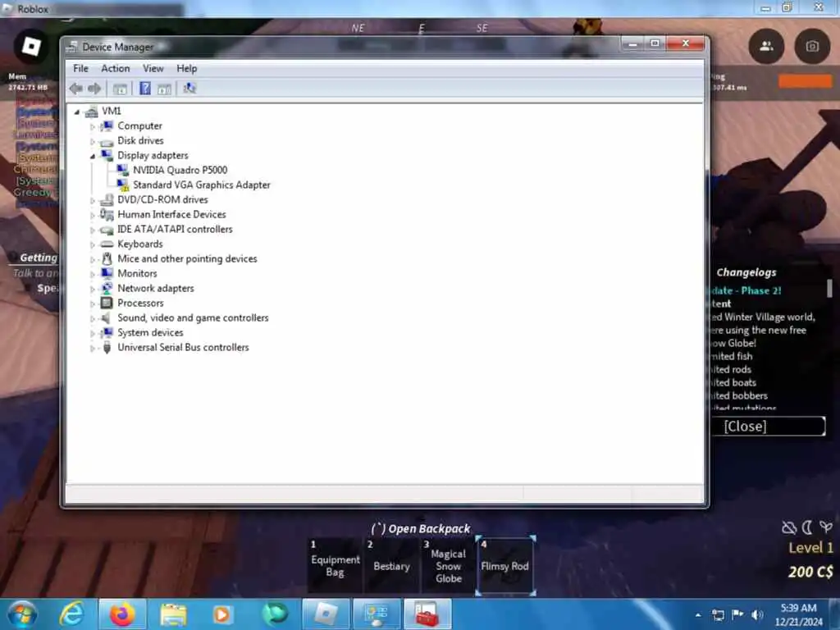Expand the Disk drives node
This screenshot has height=630, width=840.
click(x=92, y=141)
